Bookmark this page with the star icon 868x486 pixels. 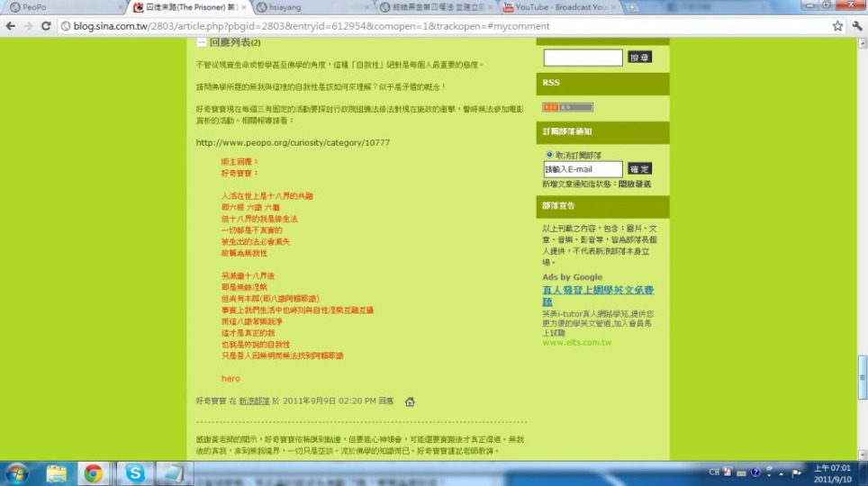click(837, 26)
